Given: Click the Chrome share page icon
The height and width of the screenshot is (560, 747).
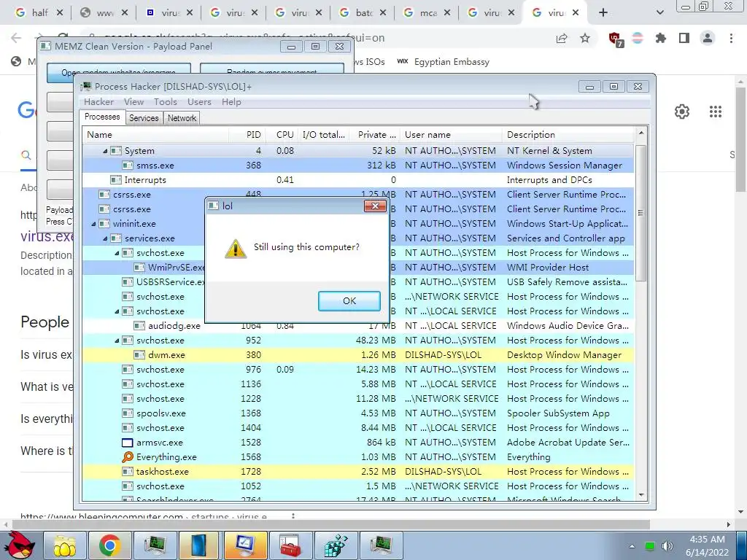Looking at the screenshot, I should coord(562,38).
